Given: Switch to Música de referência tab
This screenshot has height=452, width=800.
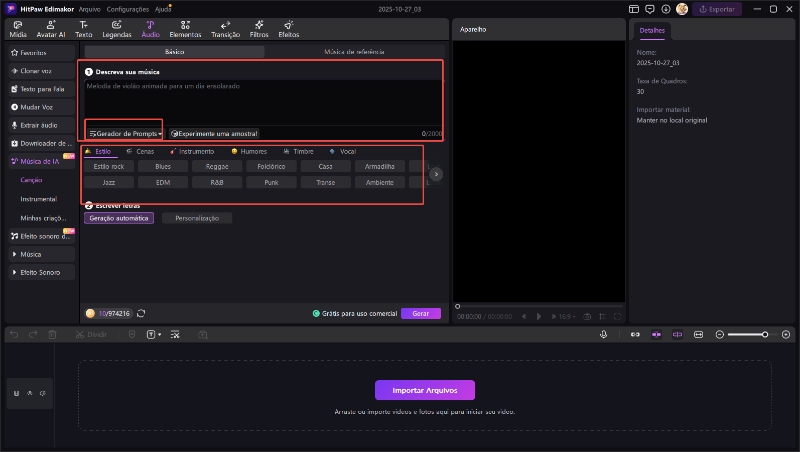Looking at the screenshot, I should [352, 51].
